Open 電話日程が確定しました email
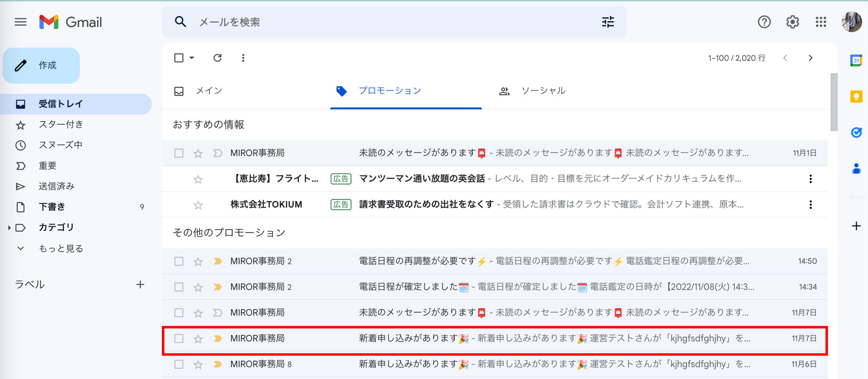 [495, 287]
